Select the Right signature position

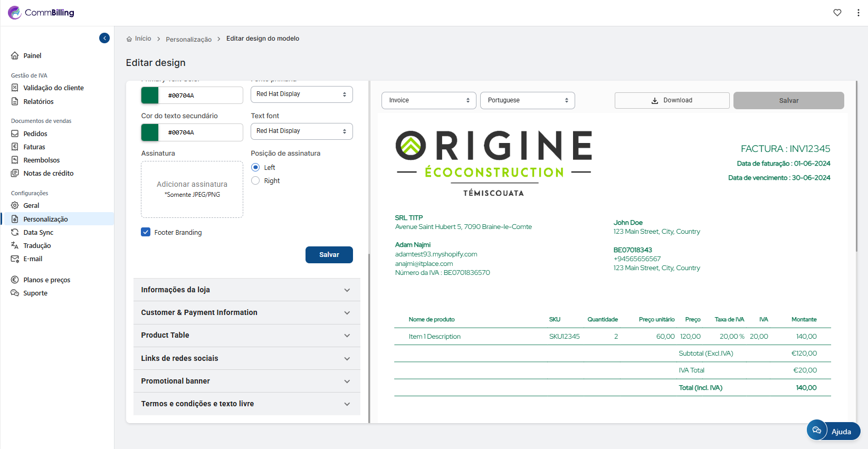[255, 180]
